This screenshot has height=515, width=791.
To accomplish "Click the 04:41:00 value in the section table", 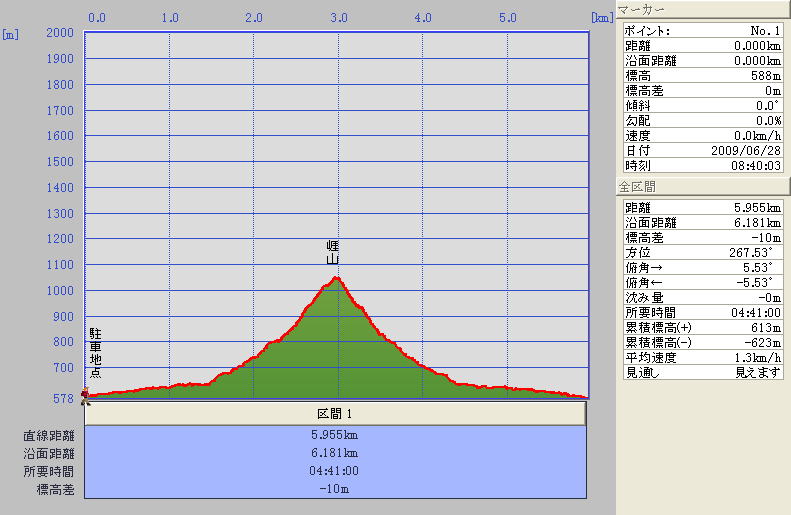I will [x=334, y=471].
